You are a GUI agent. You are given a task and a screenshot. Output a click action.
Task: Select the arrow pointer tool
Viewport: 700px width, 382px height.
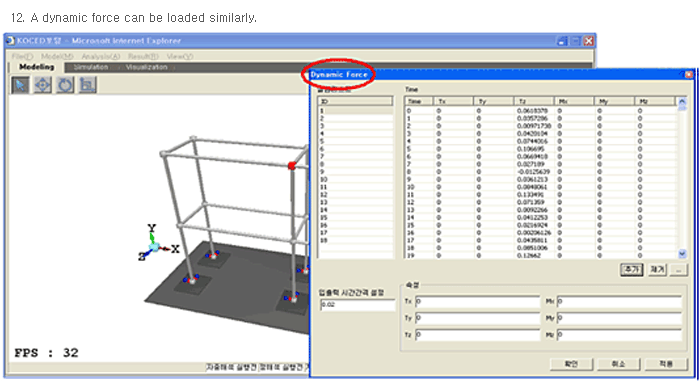click(x=20, y=85)
